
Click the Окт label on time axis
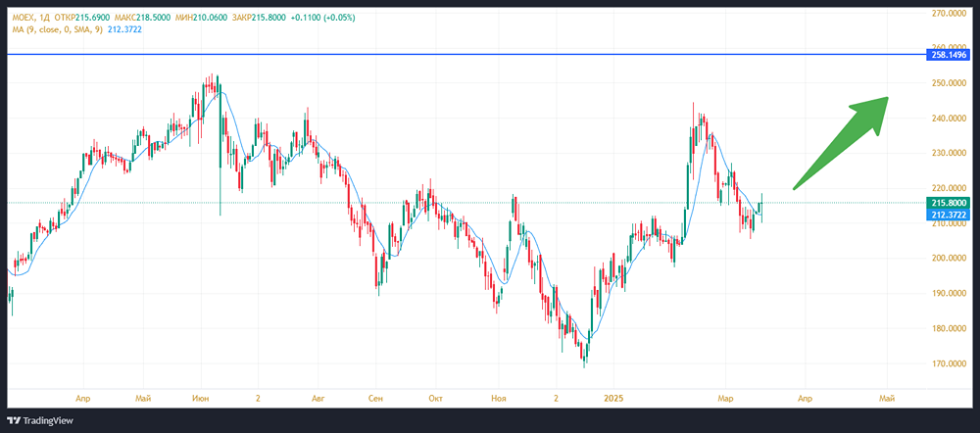pos(436,399)
